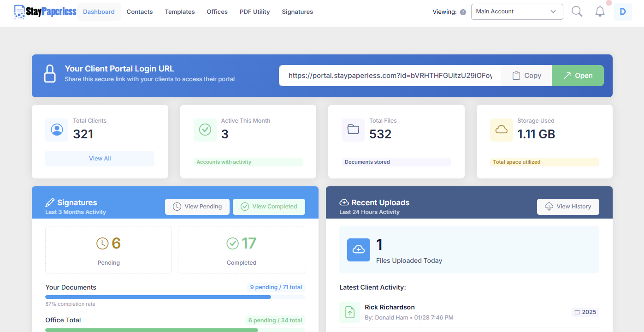Expand the user avatar menu labeled D
Image resolution: width=644 pixels, height=332 pixels.
point(622,11)
